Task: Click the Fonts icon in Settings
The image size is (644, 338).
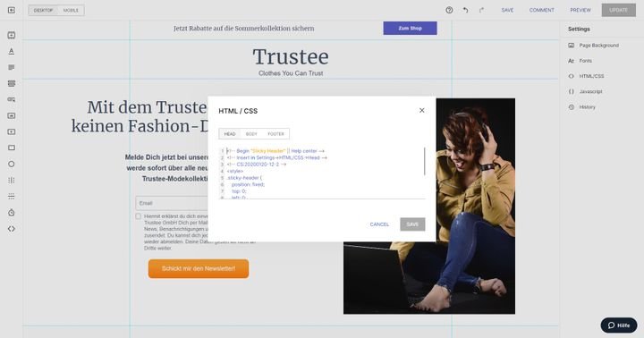Action: pyautogui.click(x=572, y=61)
